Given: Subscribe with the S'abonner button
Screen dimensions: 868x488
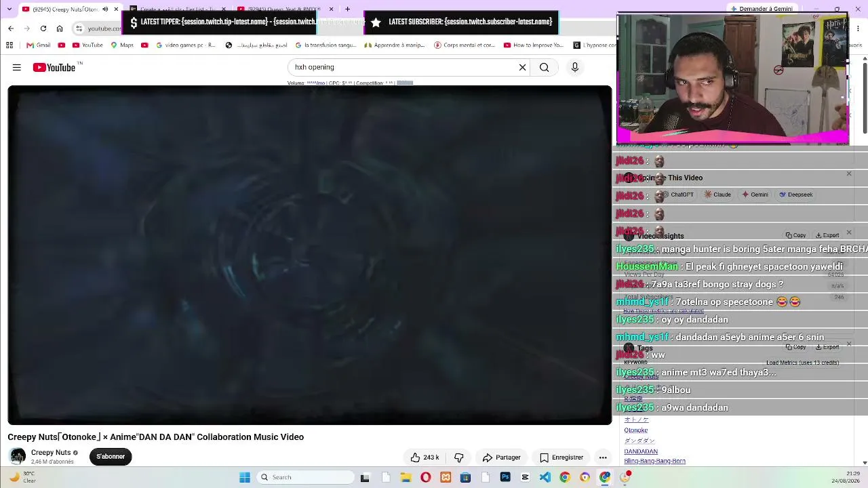Looking at the screenshot, I should [111, 457].
